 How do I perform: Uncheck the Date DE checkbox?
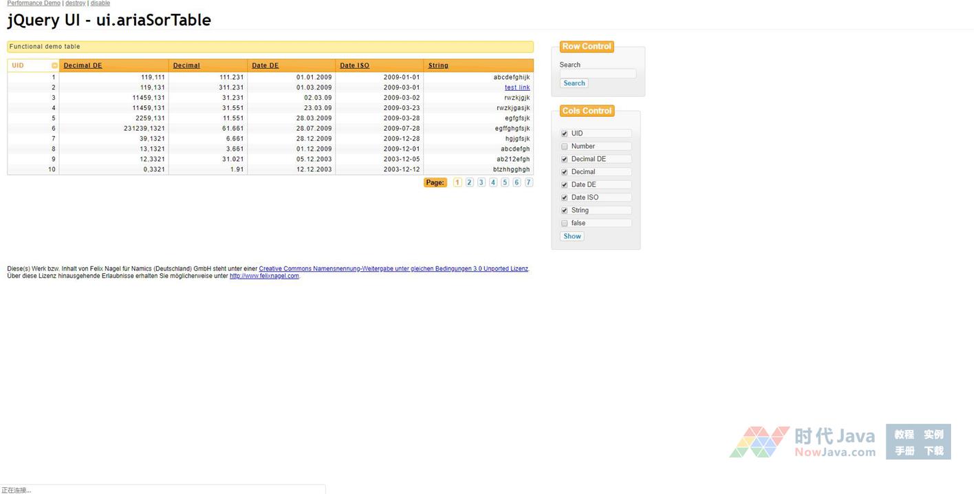(565, 185)
